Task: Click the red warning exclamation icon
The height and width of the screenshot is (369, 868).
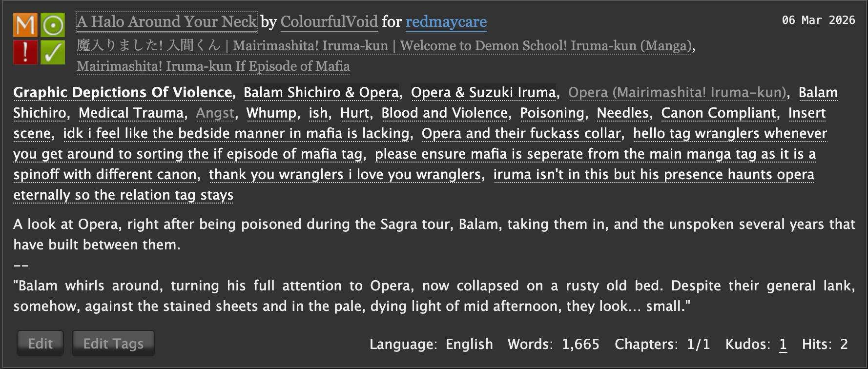Action: coord(25,52)
